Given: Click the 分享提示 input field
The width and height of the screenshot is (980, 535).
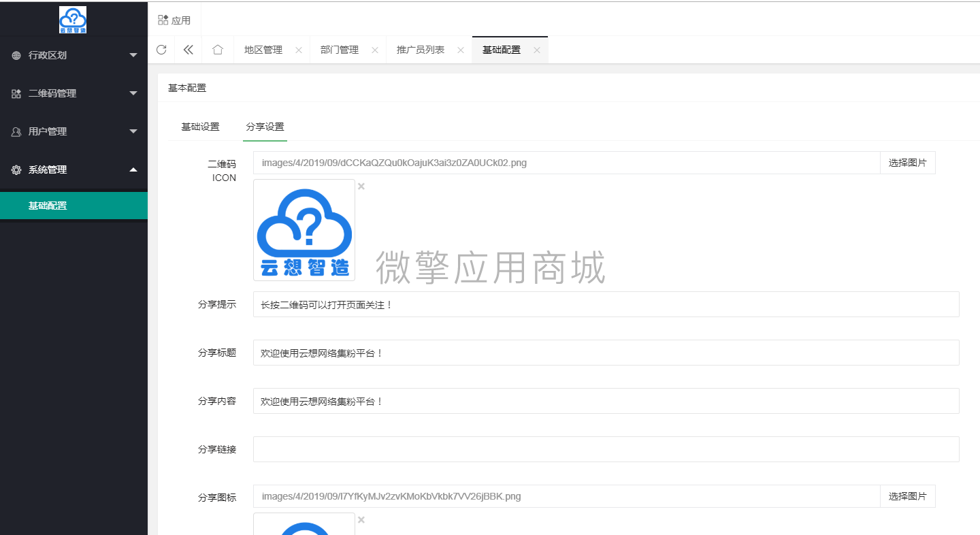Looking at the screenshot, I should [606, 304].
